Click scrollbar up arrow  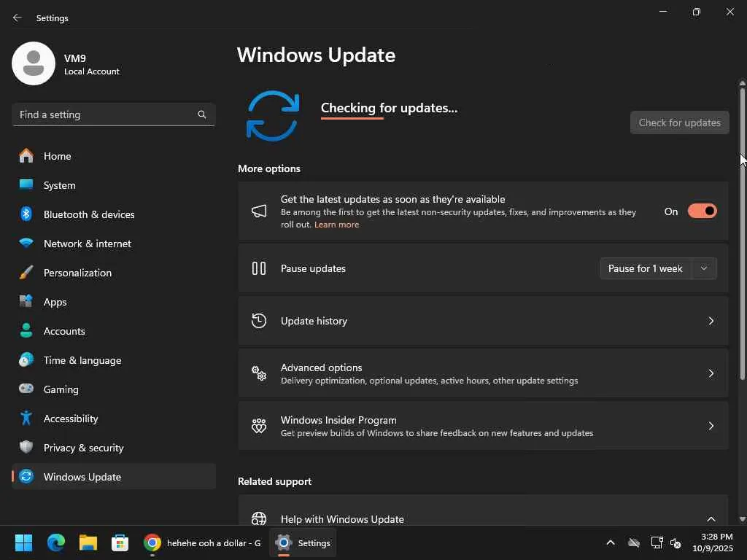tap(742, 83)
